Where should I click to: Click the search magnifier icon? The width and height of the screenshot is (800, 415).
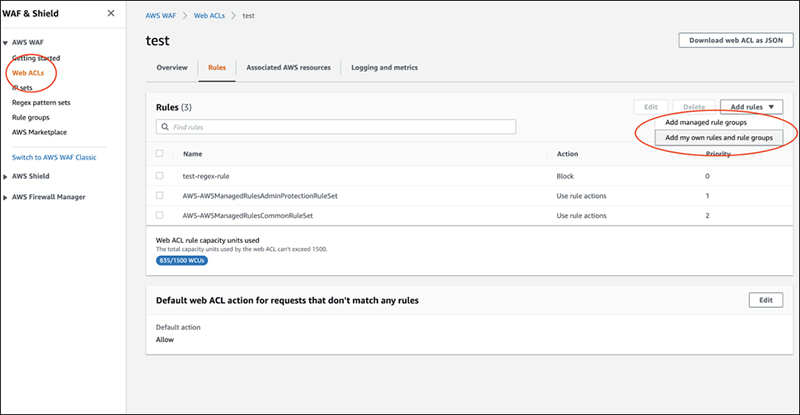165,127
